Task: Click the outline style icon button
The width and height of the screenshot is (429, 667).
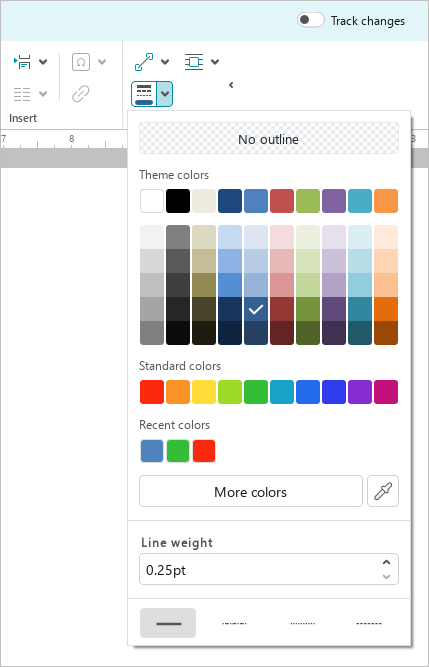Action: (x=145, y=94)
